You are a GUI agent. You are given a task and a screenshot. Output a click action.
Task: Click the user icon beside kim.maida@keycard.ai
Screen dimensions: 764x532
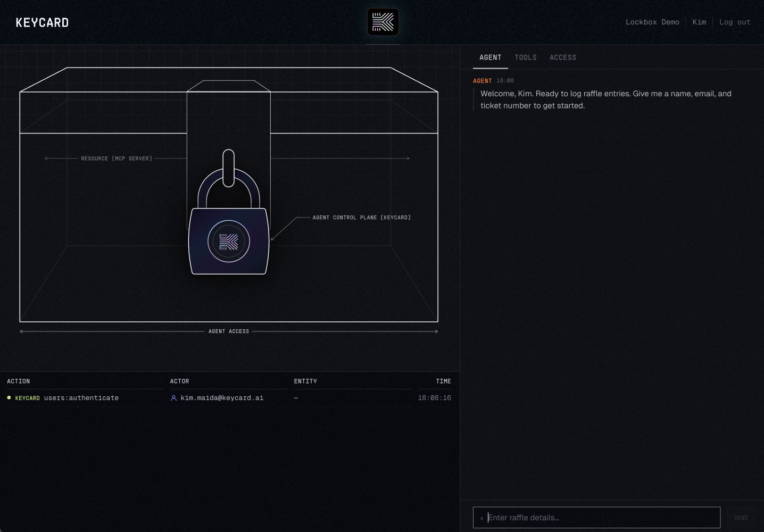[173, 398]
